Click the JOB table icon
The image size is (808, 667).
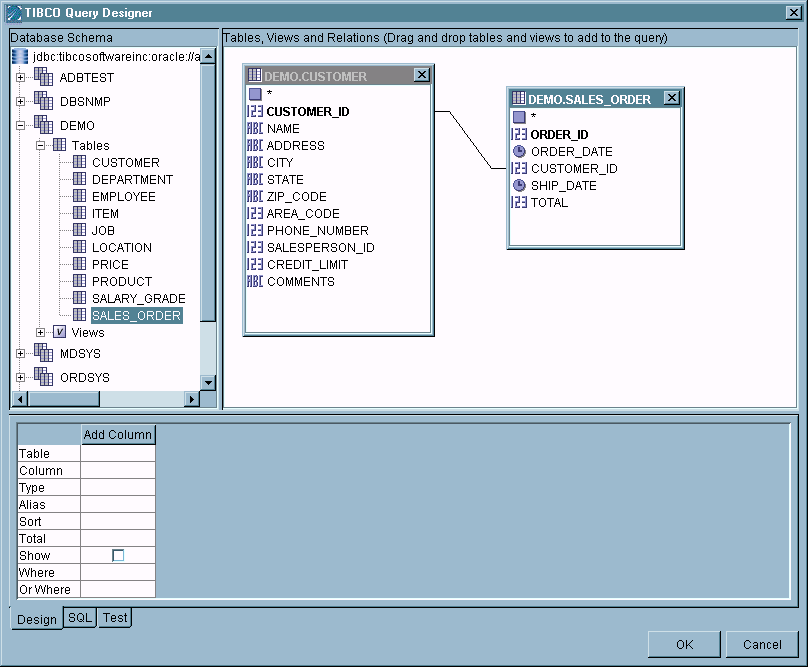(79, 230)
